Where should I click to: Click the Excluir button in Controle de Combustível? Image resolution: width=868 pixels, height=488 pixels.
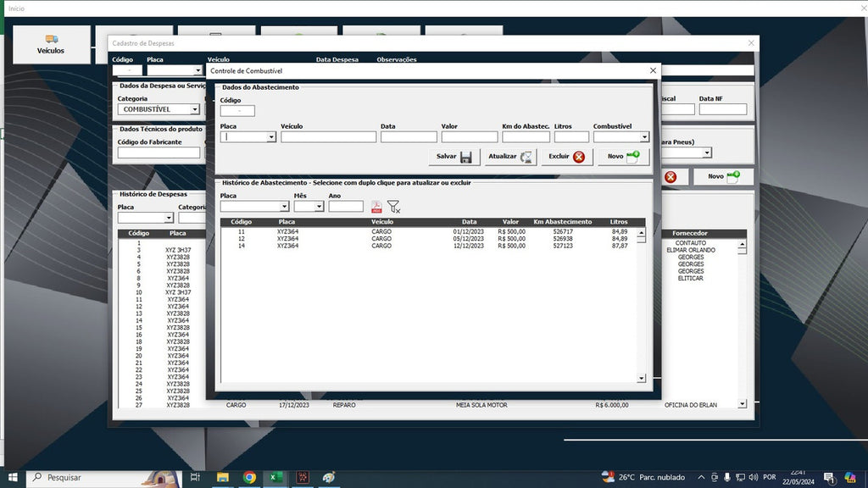click(x=567, y=157)
